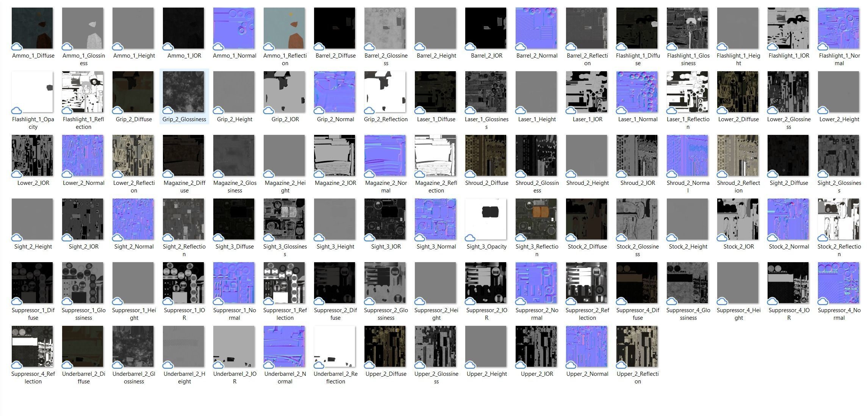Click cloud icon on Lower_2_Height thumbnail
Viewport: 868px width, 416px height.
click(823, 111)
